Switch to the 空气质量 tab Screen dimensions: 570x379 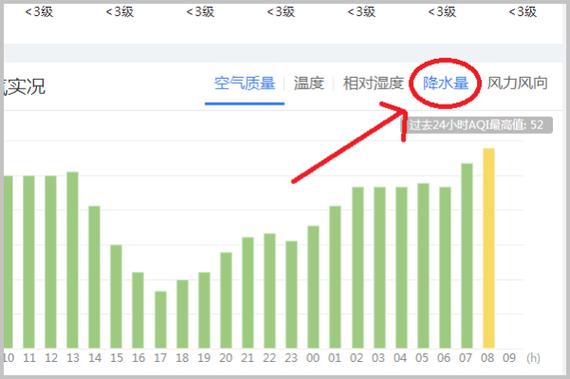(x=244, y=83)
